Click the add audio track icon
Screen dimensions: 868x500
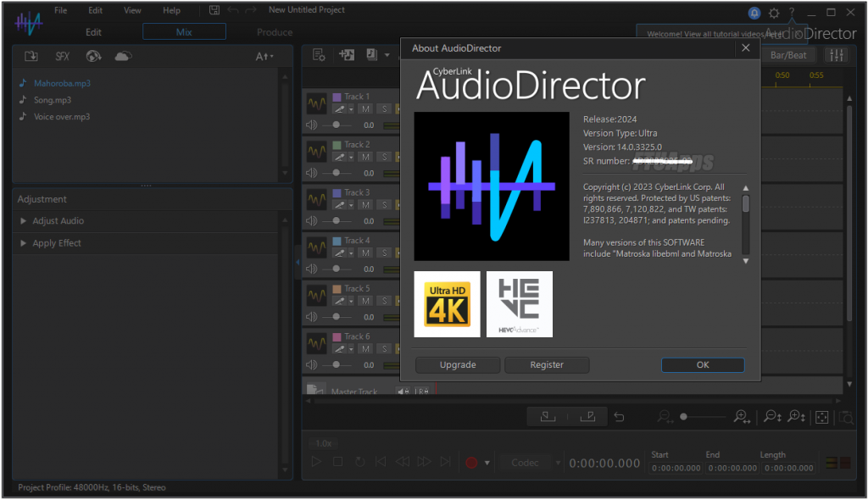(347, 55)
